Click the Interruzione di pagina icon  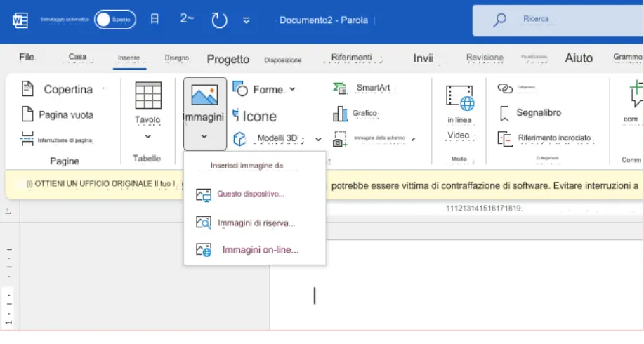[27, 139]
